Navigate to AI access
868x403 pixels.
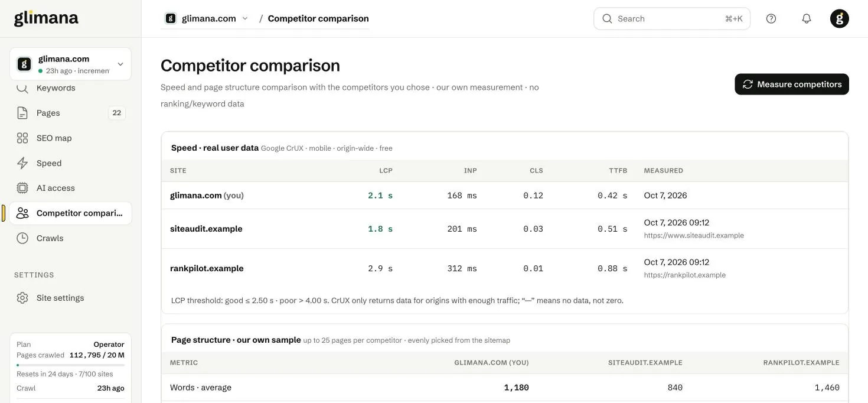click(x=71, y=188)
